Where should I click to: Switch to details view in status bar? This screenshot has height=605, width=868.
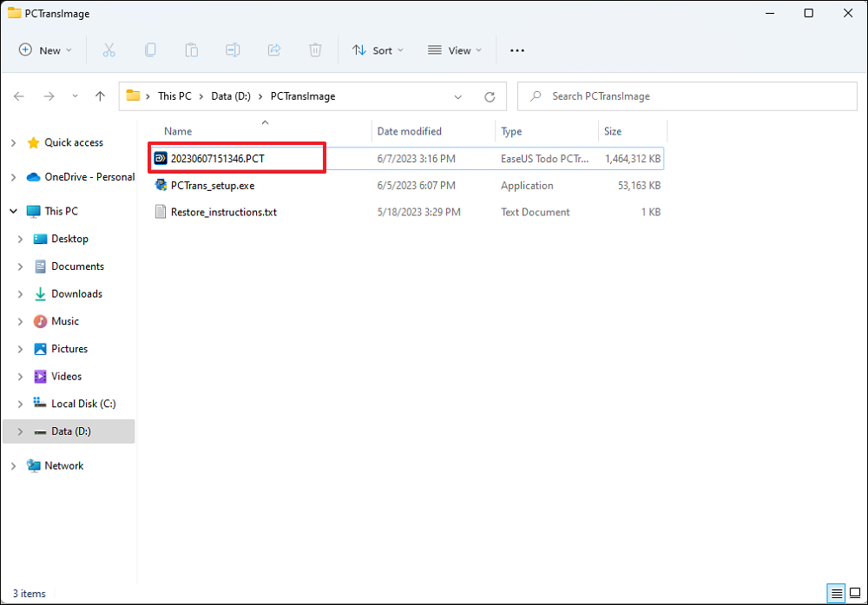coord(836,594)
